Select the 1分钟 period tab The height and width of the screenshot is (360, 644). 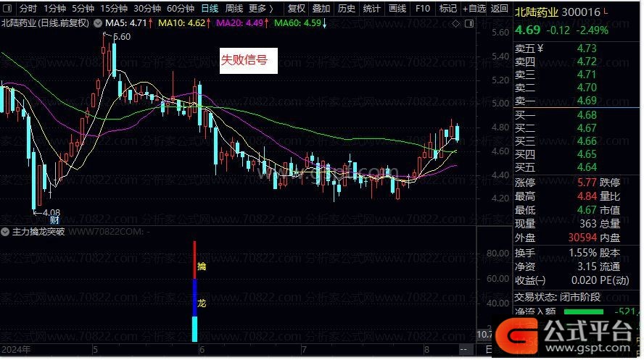click(x=54, y=8)
